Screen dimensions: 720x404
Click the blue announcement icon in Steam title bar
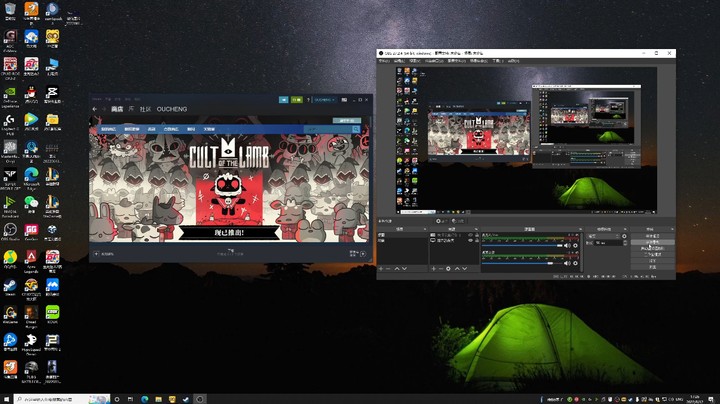pos(284,100)
